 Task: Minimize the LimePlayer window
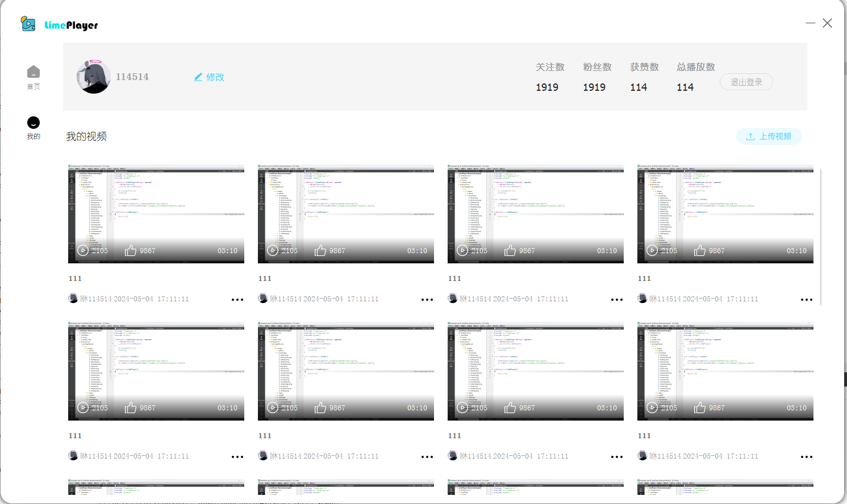(811, 23)
